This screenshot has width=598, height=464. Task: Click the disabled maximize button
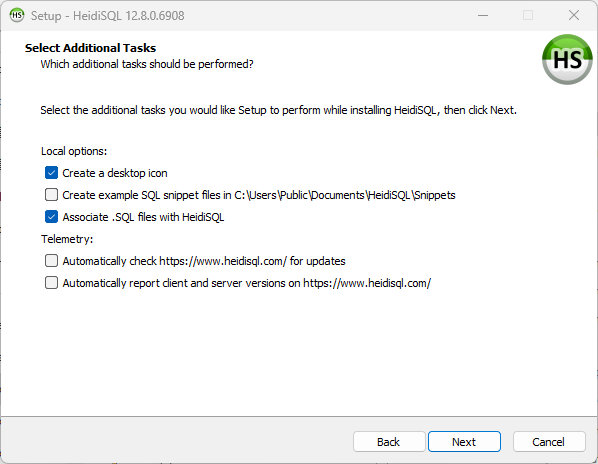(528, 15)
